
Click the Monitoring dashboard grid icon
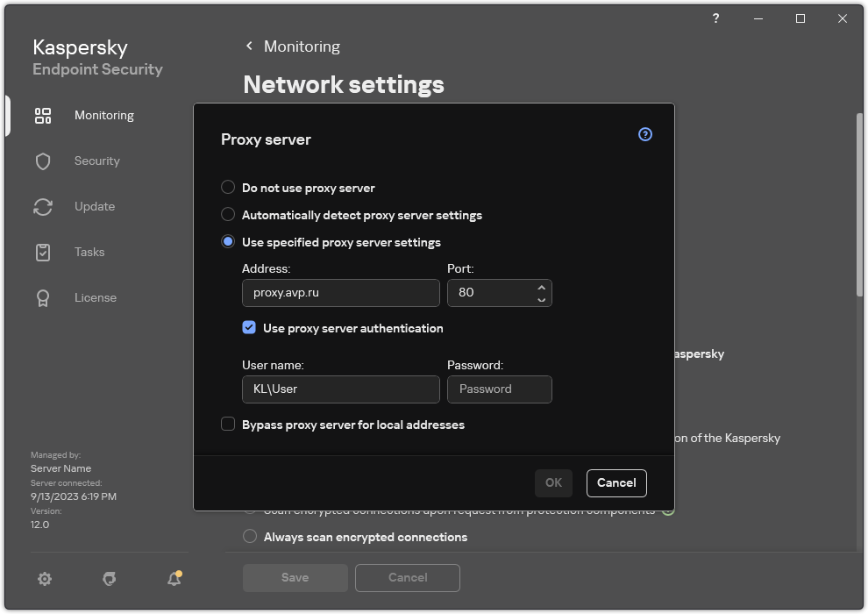(43, 115)
